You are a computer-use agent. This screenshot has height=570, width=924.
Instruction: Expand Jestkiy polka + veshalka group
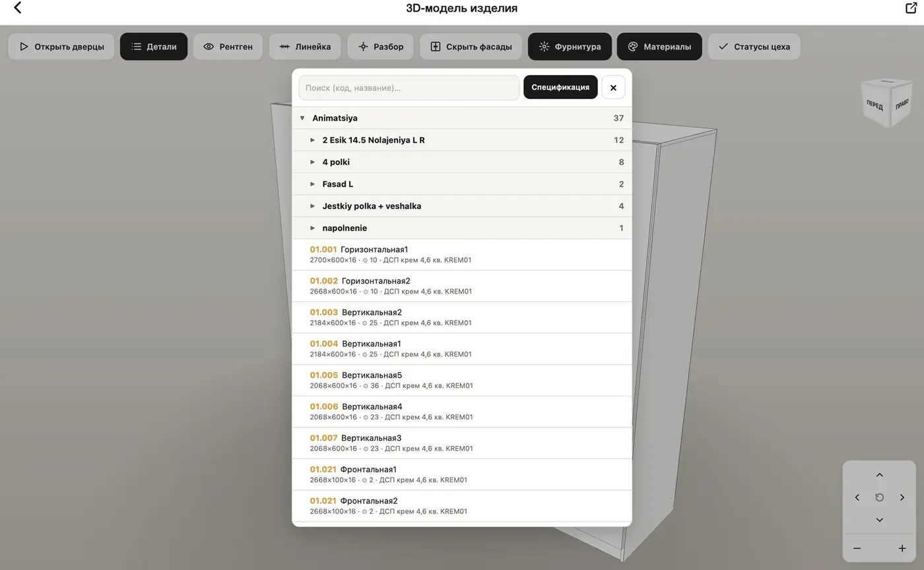(462, 206)
